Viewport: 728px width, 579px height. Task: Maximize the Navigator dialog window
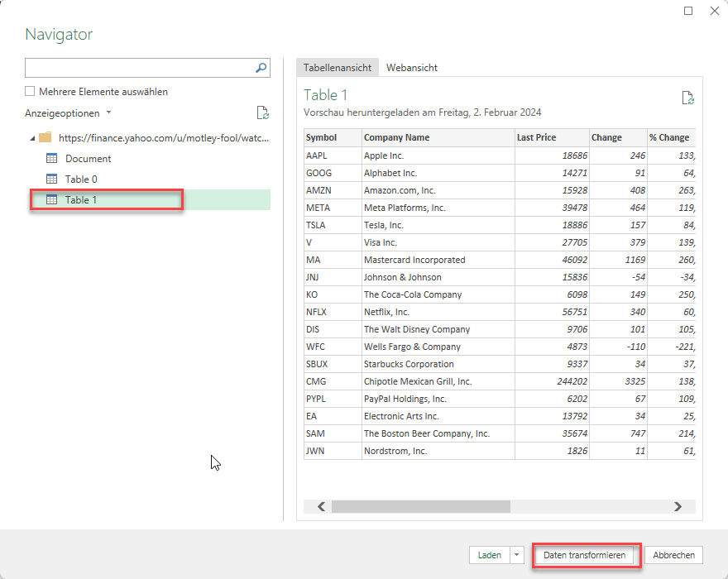tap(688, 11)
